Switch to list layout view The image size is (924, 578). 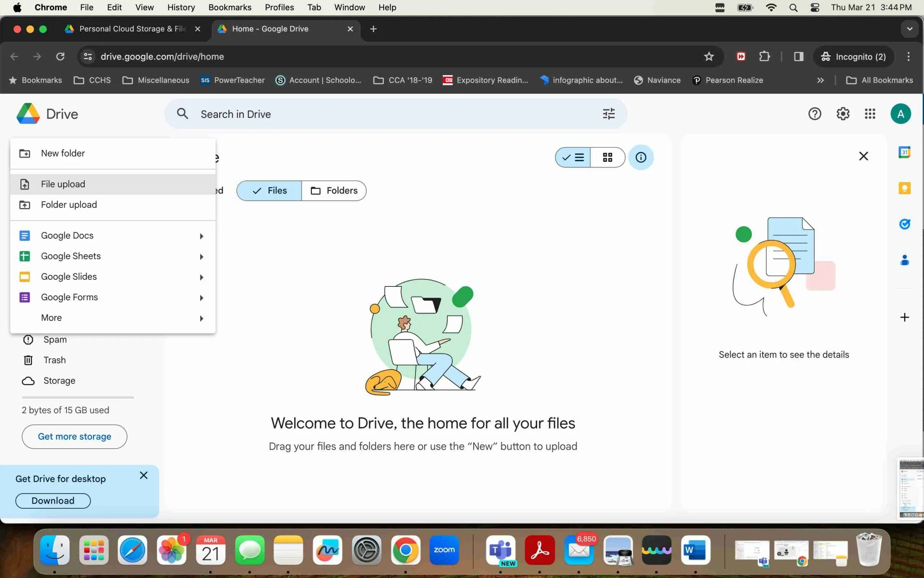573,157
